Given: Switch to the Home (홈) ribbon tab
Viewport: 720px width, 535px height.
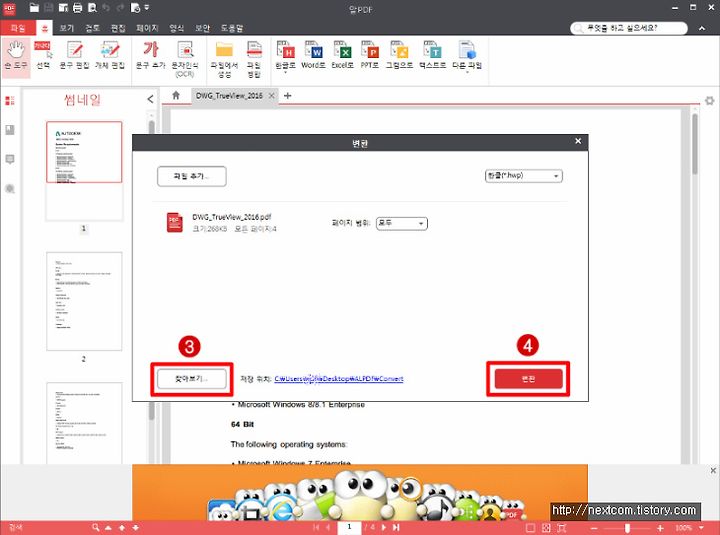Looking at the screenshot, I should point(45,28).
